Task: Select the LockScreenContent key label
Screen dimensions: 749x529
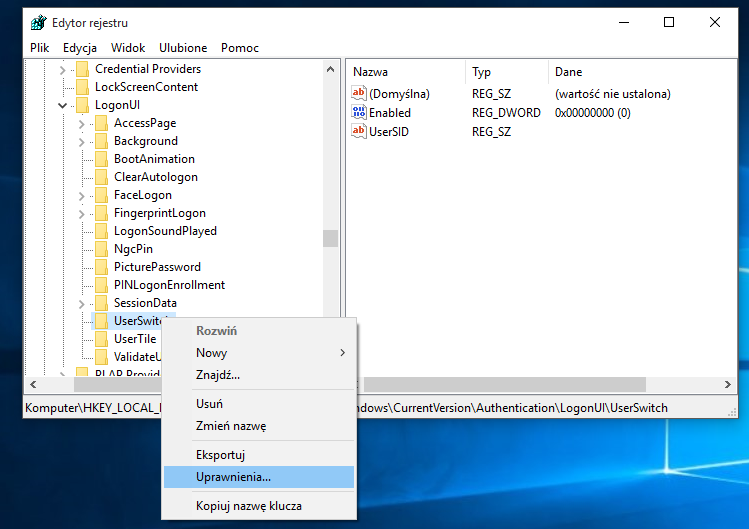Action: tap(146, 87)
